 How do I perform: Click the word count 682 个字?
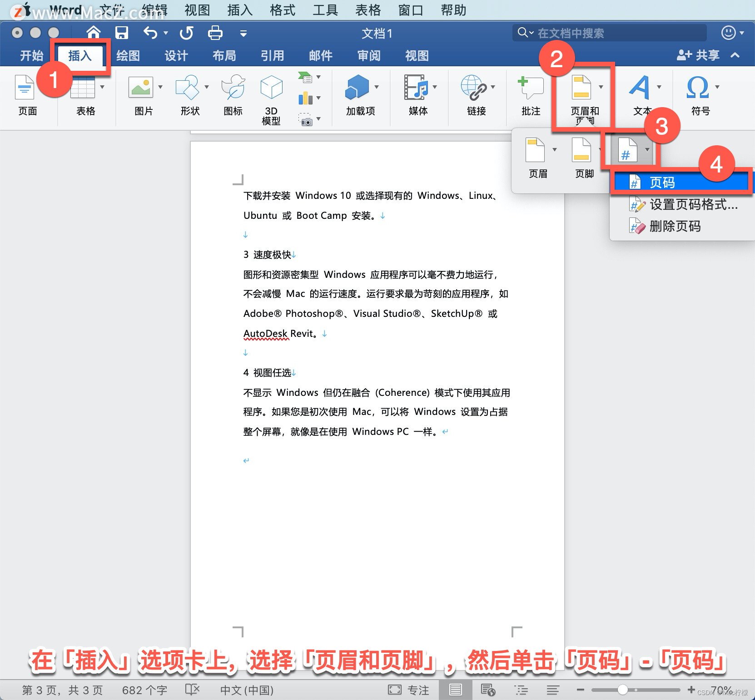pos(144,690)
